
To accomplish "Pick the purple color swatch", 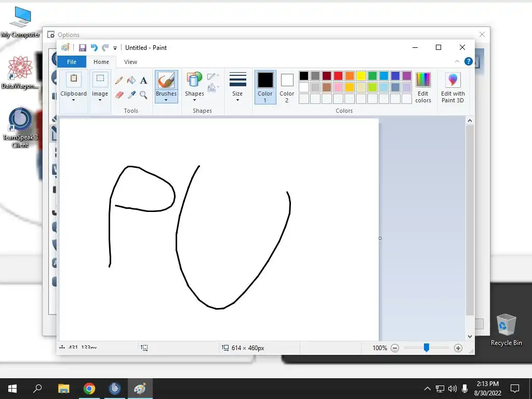I will [x=407, y=76].
